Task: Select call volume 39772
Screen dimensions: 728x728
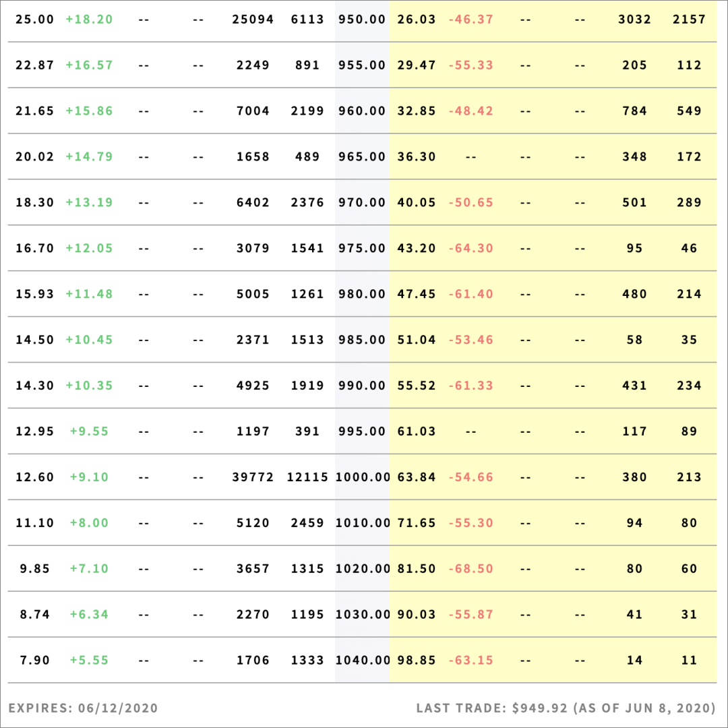Action: [x=253, y=477]
